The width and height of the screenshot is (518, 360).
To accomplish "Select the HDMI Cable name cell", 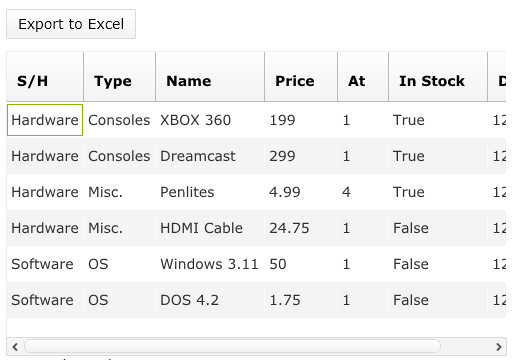I will point(210,228).
